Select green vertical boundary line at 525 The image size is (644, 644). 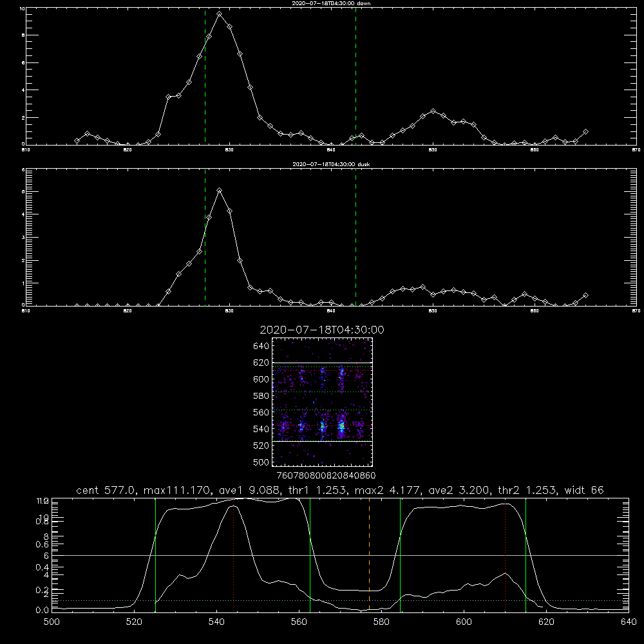pyautogui.click(x=155, y=554)
